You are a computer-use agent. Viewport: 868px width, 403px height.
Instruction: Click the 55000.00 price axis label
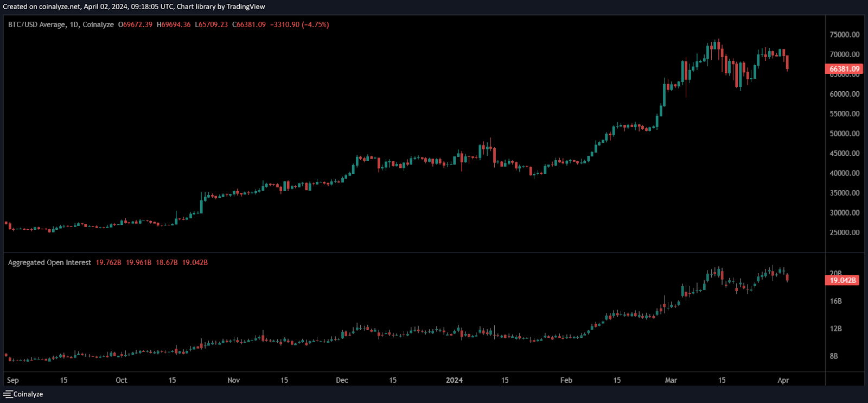point(845,114)
